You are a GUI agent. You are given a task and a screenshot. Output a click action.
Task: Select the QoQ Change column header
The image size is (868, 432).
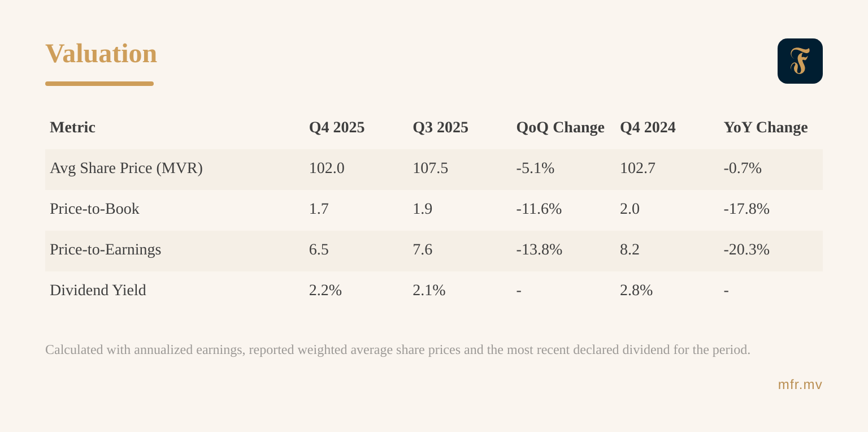[x=560, y=127]
